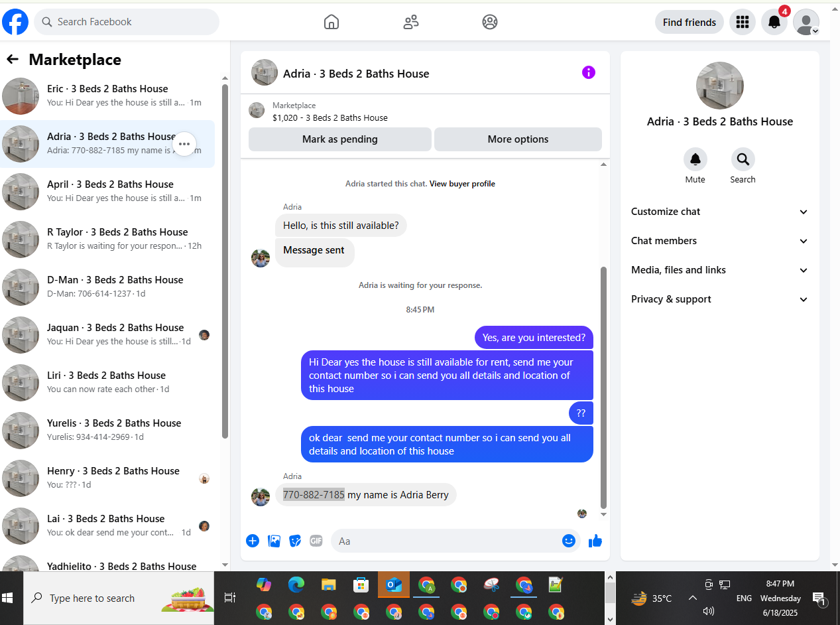The height and width of the screenshot is (625, 840).
Task: Open the volume speaker tray icon
Action: click(x=708, y=611)
